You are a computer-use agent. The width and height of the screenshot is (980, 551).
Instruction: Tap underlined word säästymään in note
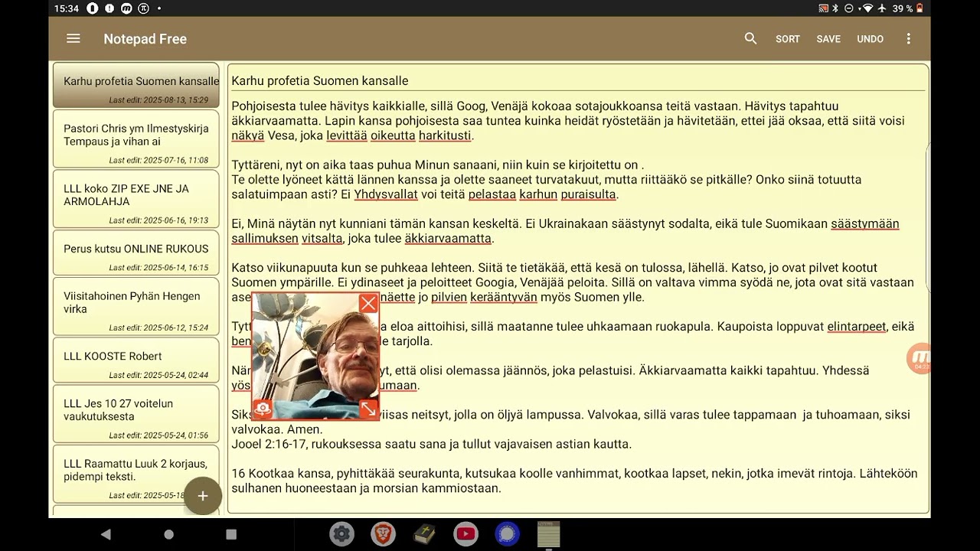[865, 223]
